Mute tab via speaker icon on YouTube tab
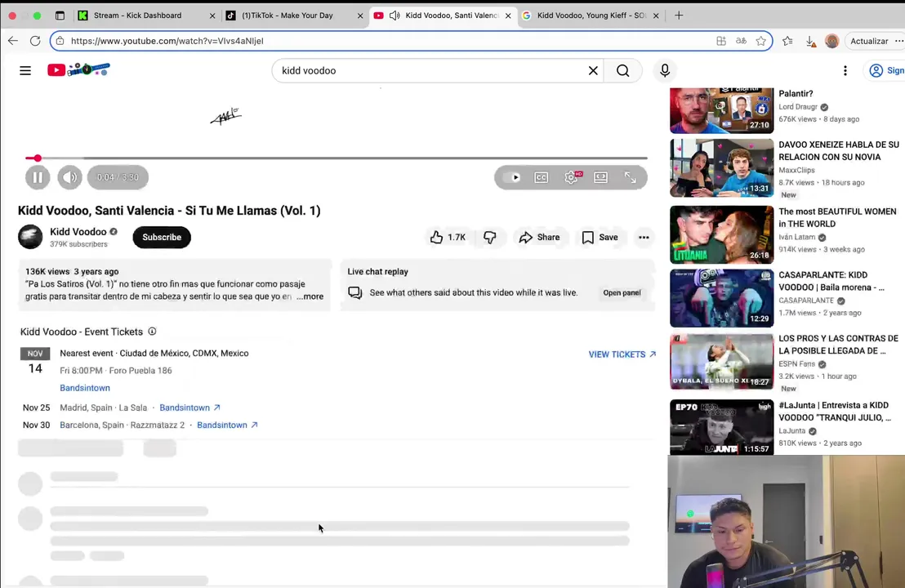Viewport: 905px width, 588px height. click(395, 16)
